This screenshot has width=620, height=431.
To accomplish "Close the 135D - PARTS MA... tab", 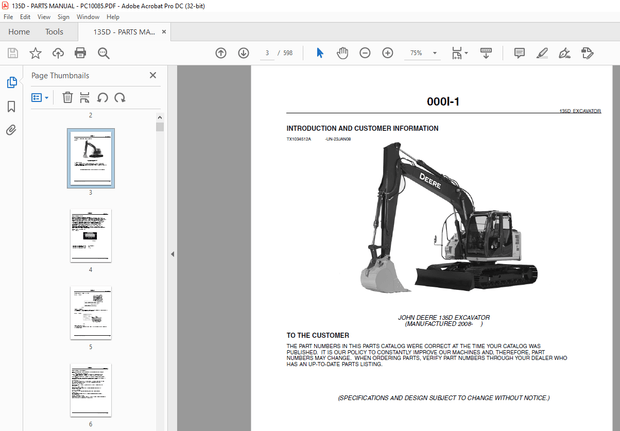I will (164, 32).
